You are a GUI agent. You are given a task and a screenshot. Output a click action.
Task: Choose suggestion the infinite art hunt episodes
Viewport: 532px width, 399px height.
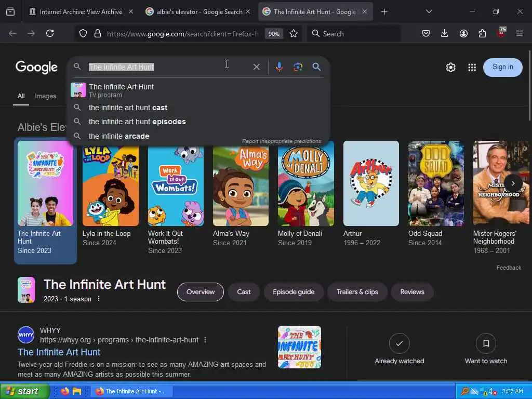(198, 122)
